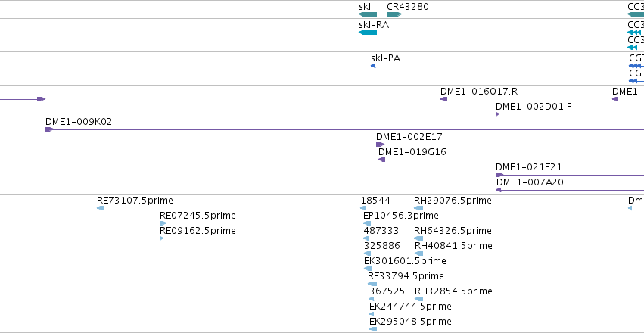The image size is (644, 333).
Task: Click the label 'RE07245.5prime'
Action: coord(198,216)
